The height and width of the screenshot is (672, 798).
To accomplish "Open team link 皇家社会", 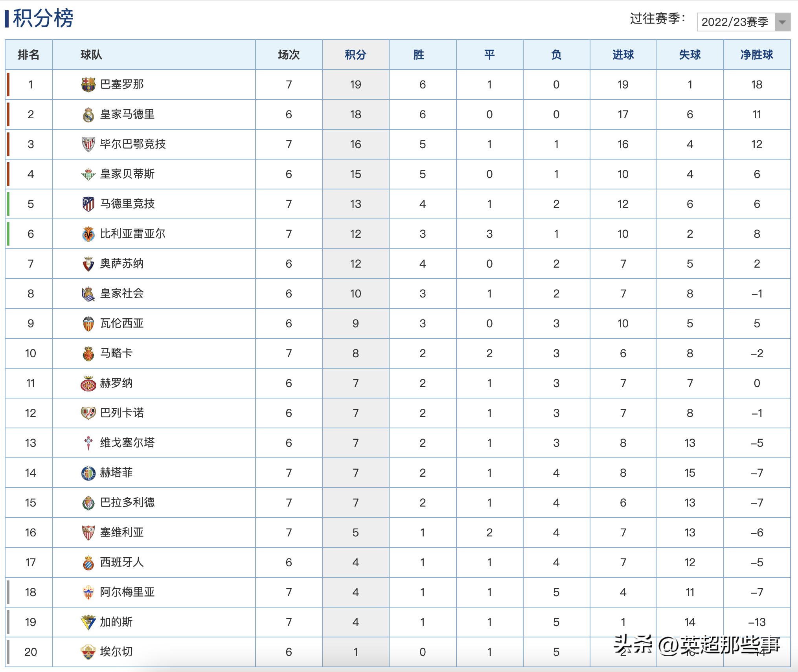I will tap(122, 294).
